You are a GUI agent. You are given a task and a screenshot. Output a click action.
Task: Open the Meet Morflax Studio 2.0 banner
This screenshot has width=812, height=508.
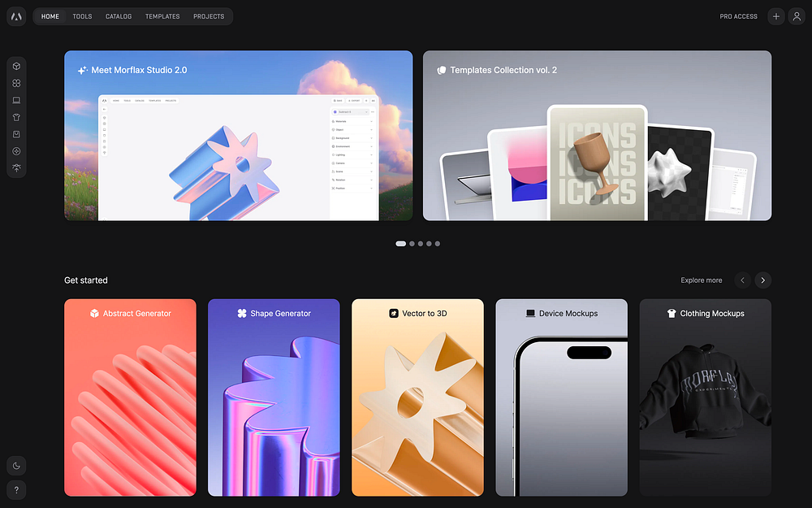[x=238, y=135]
